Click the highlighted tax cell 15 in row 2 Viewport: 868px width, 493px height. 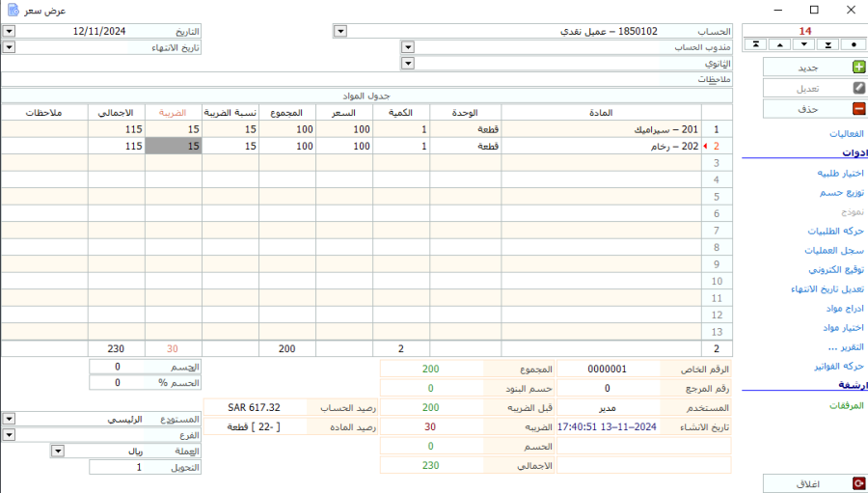pyautogui.click(x=173, y=147)
